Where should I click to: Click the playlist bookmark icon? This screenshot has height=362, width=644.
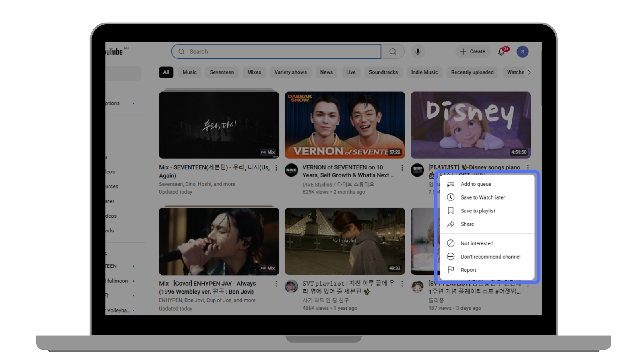(451, 211)
